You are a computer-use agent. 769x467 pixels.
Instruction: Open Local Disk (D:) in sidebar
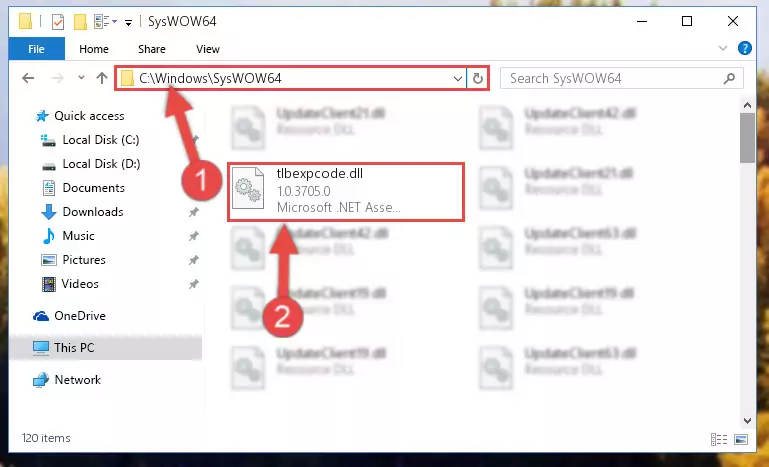101,164
